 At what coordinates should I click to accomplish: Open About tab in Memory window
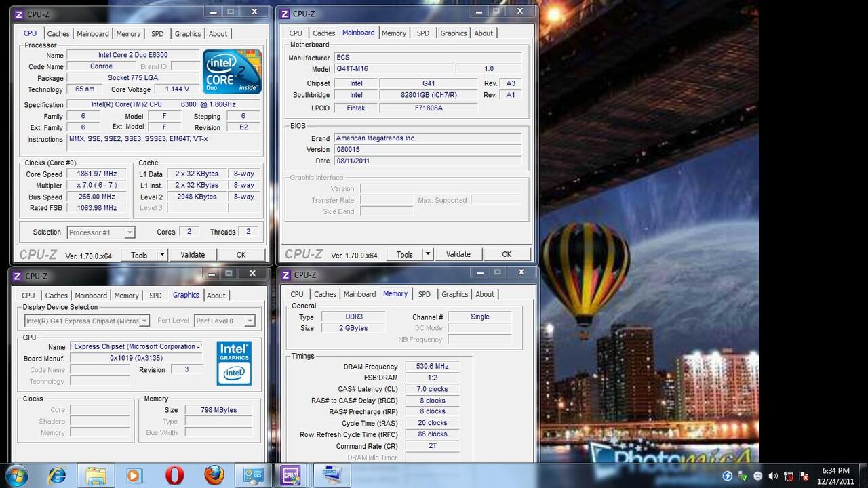click(x=485, y=294)
